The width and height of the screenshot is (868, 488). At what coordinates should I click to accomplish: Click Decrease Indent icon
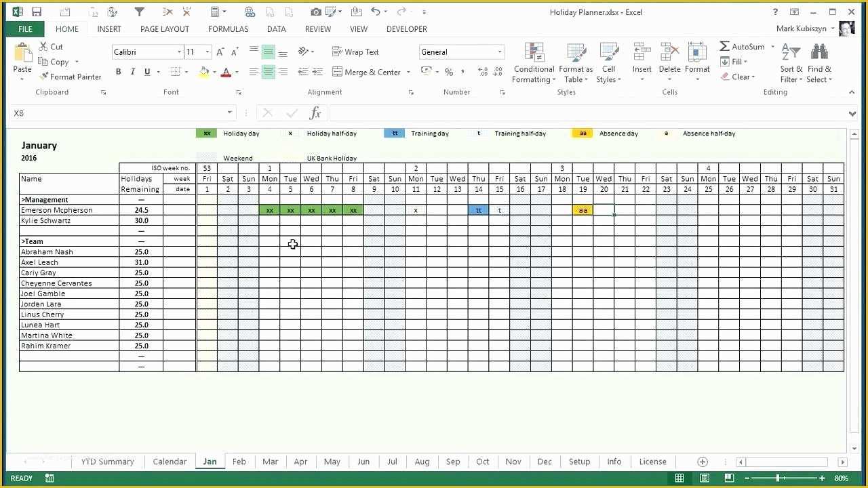coord(303,72)
